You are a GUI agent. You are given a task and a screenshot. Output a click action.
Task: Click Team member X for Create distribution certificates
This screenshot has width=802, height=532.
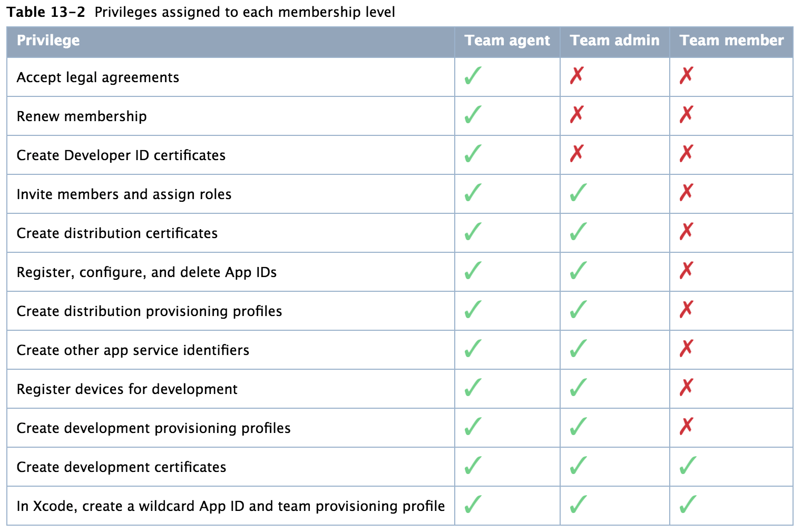coord(686,231)
